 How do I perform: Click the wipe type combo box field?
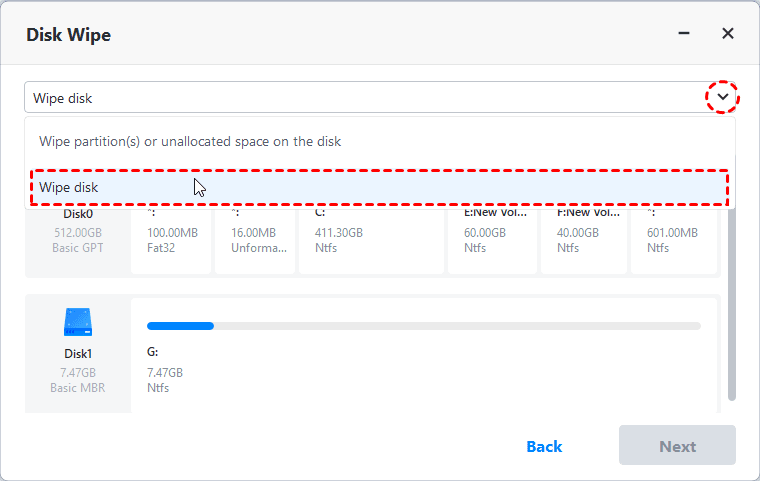coord(360,98)
